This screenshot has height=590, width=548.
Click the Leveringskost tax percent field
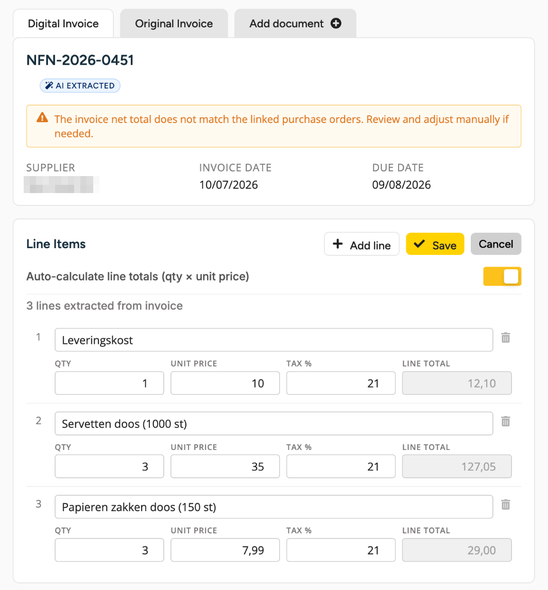341,383
